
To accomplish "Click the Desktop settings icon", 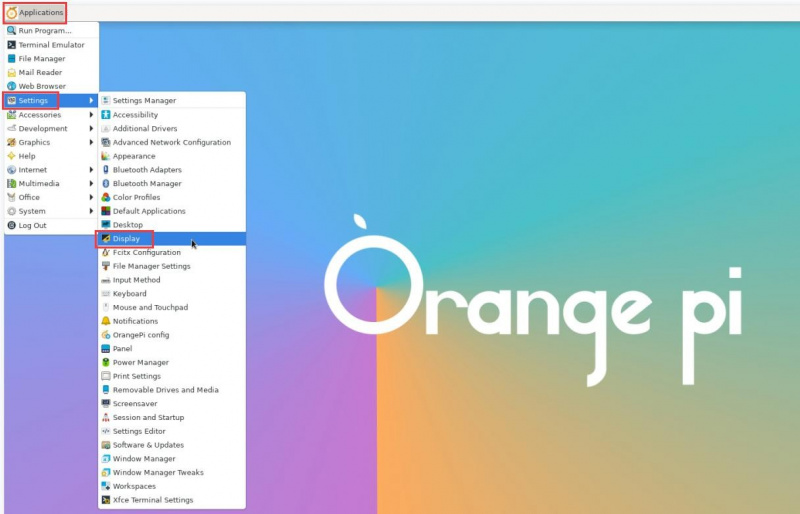I will coord(106,225).
